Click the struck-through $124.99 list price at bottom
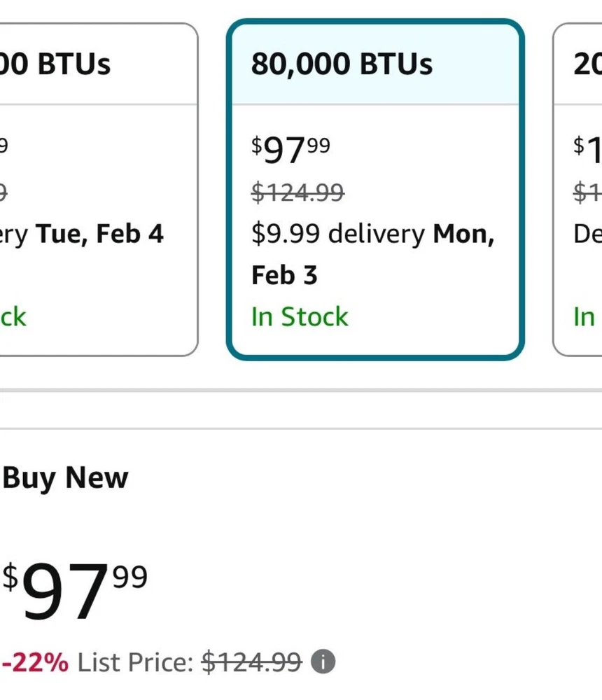This screenshot has height=700, width=602. (x=251, y=661)
